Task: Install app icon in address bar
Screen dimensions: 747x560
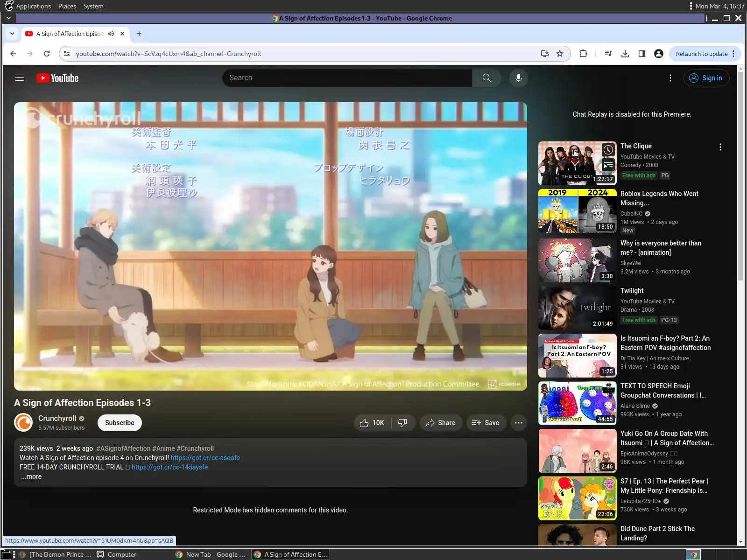Action: 544,54
